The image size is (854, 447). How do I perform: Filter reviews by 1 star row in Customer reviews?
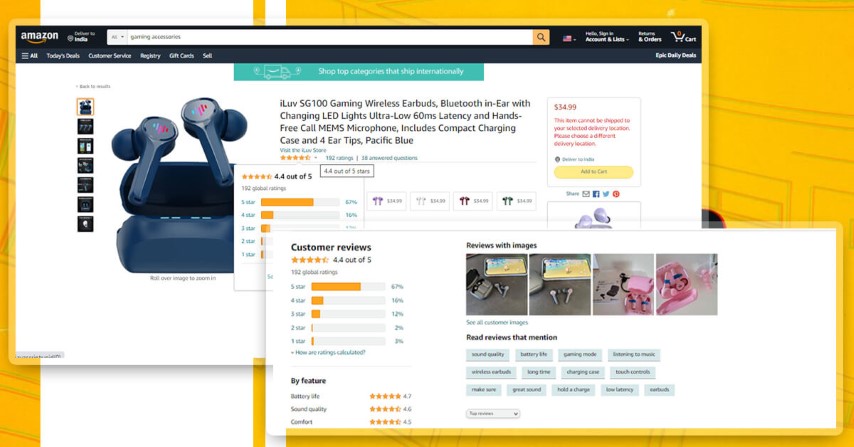click(347, 341)
